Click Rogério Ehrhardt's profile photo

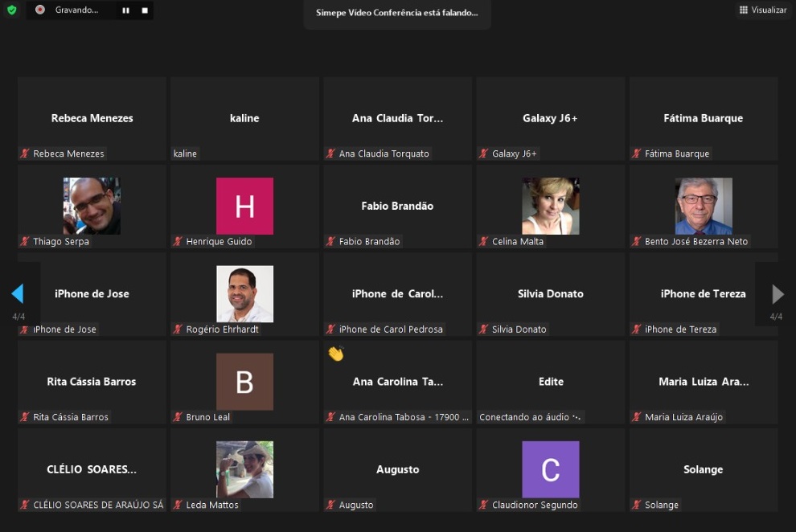pyautogui.click(x=244, y=293)
